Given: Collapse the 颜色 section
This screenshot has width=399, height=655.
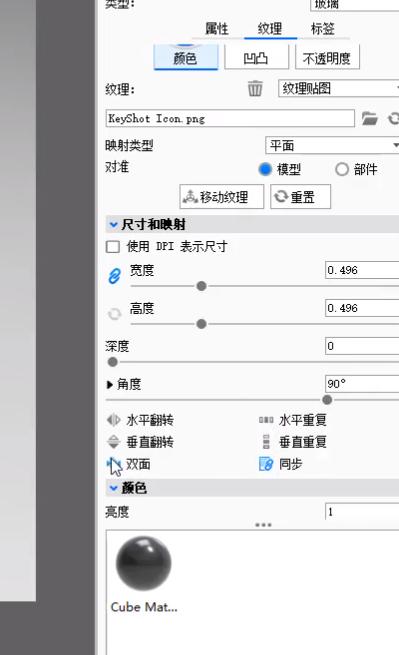Looking at the screenshot, I should pyautogui.click(x=113, y=487).
